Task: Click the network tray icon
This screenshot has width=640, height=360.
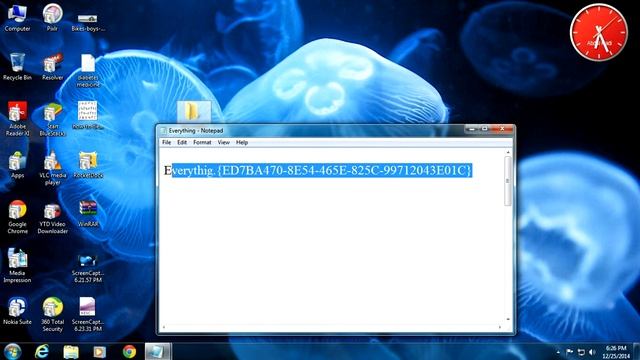Action: 581,352
